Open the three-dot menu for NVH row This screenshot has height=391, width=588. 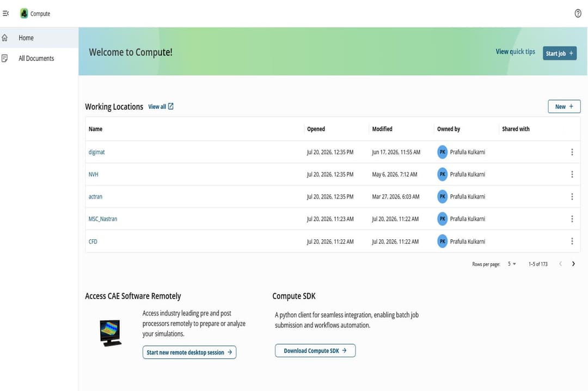(572, 174)
